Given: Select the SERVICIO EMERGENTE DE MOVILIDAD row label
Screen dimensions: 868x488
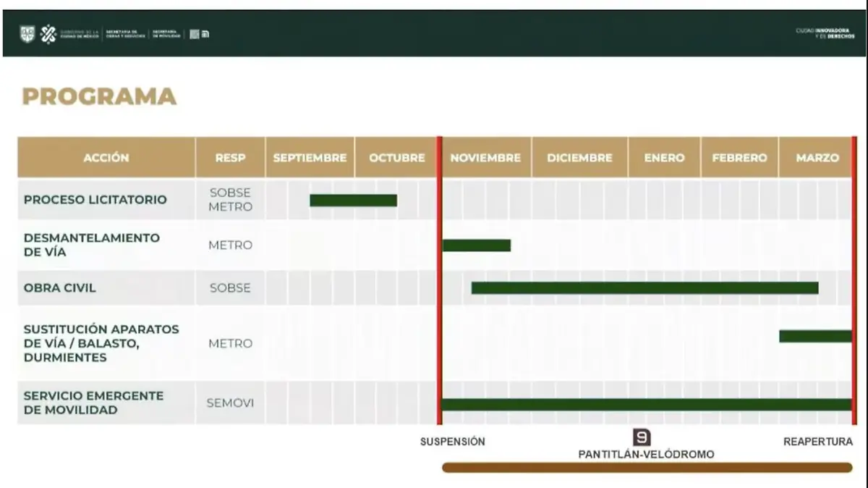Looking at the screenshot, I should click(x=94, y=403).
